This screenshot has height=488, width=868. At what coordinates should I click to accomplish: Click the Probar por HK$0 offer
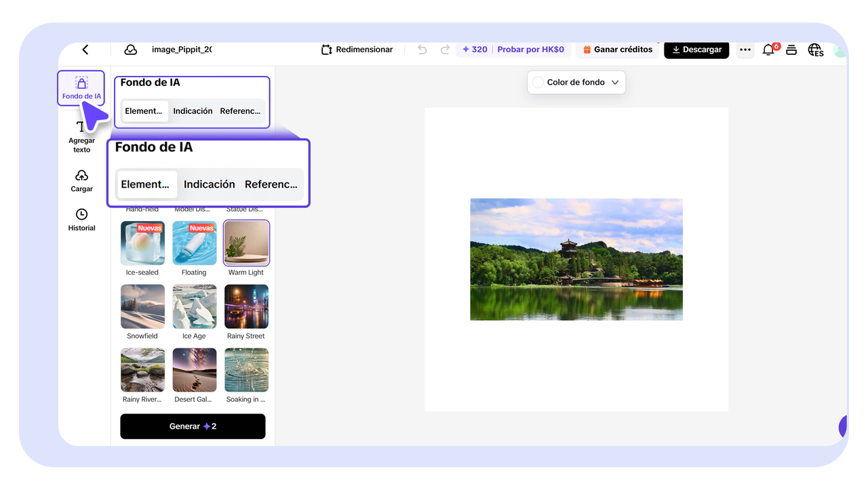click(x=530, y=49)
